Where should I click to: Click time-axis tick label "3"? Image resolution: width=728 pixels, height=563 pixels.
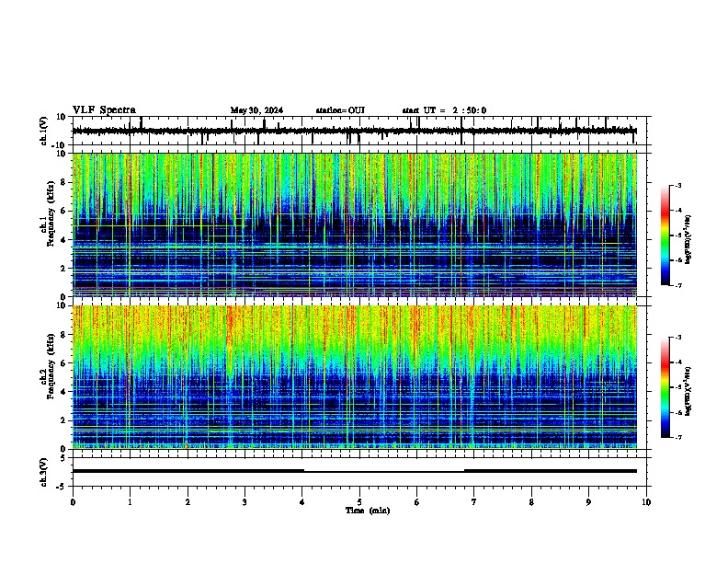[245, 502]
